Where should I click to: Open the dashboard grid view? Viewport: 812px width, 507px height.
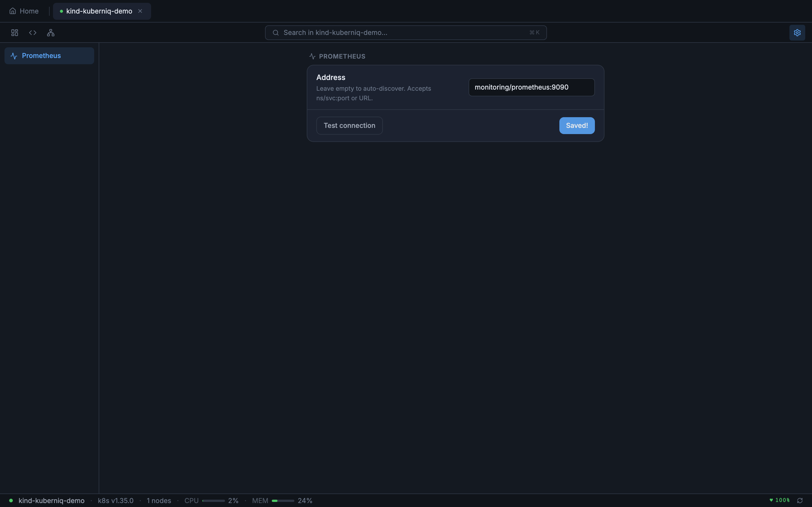point(14,32)
